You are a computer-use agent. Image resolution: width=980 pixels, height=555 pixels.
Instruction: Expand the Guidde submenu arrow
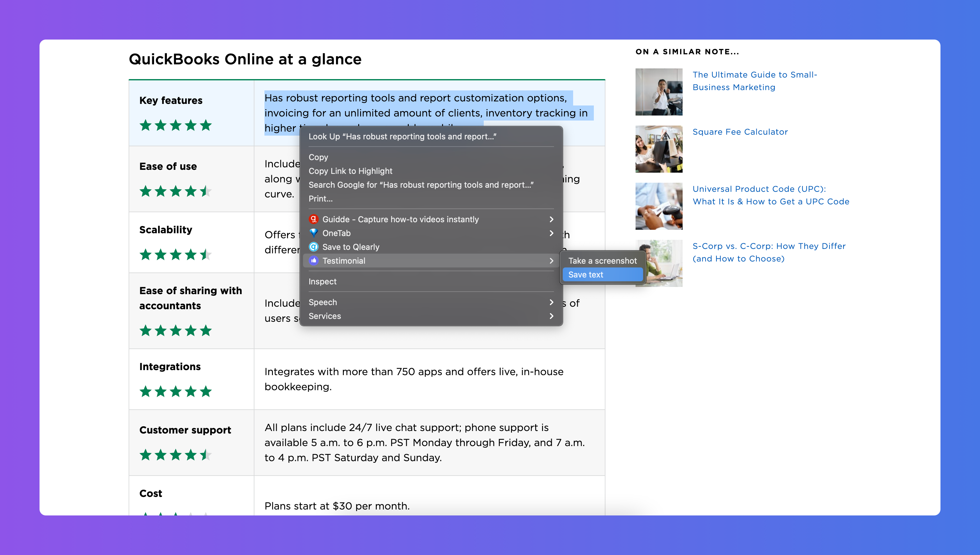click(551, 219)
